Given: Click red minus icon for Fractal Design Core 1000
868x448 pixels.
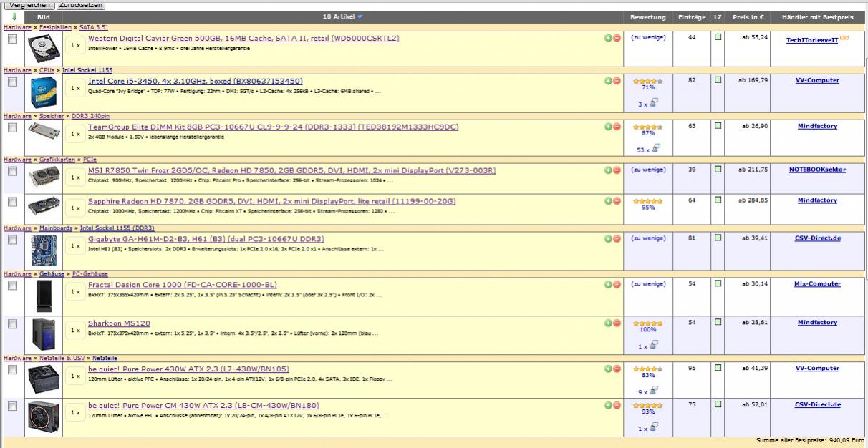Looking at the screenshot, I should [x=617, y=284].
